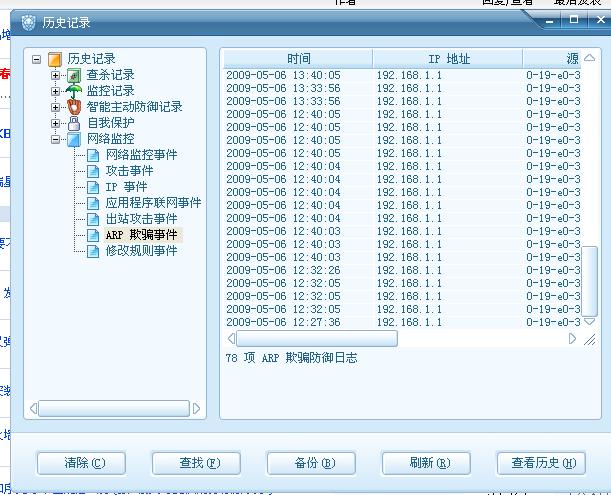The width and height of the screenshot is (611, 495).
Task: Select 查杀记录 in the tree
Action: (x=110, y=75)
